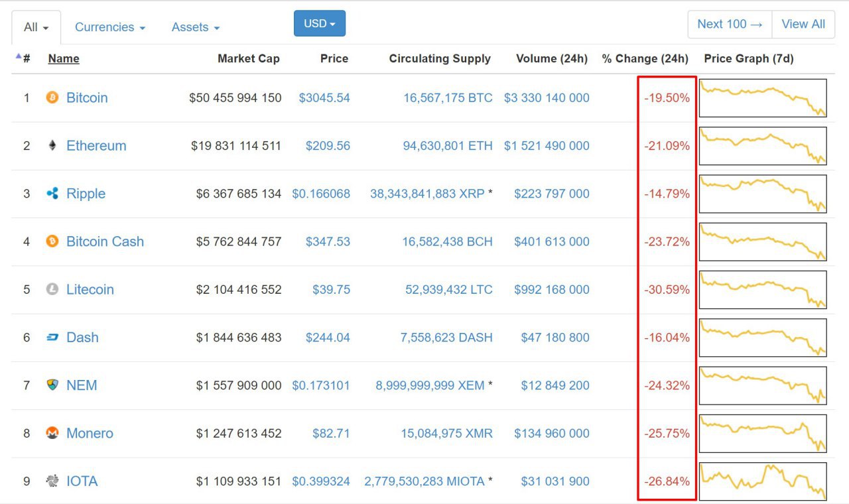
Task: Click the Price Graph (7d) header
Action: pyautogui.click(x=749, y=58)
